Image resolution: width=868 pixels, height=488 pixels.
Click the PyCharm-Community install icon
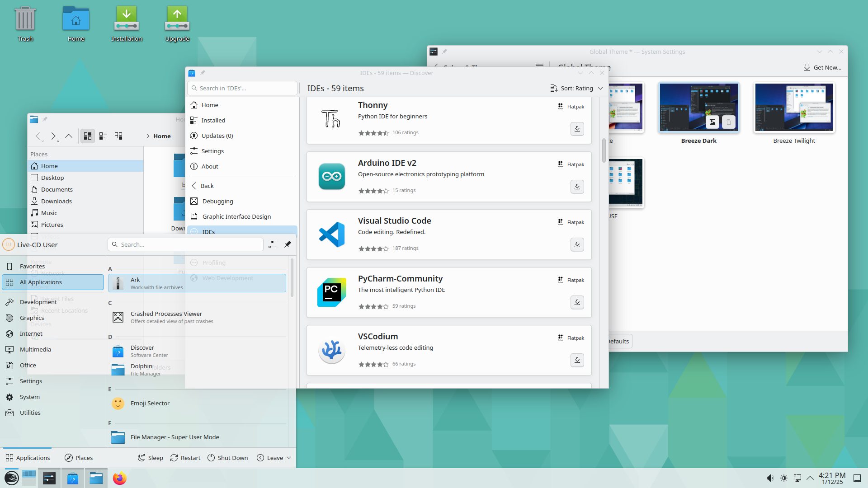577,302
